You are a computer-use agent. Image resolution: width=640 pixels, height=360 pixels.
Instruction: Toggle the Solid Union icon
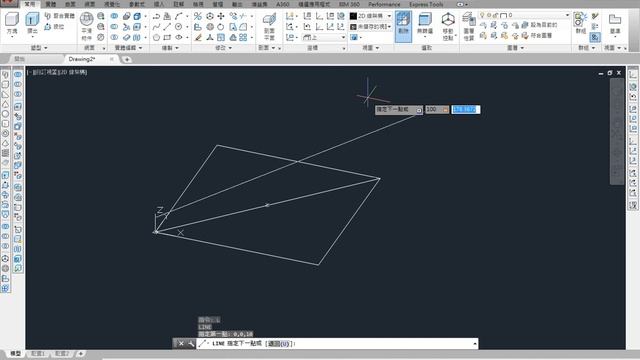tap(115, 16)
